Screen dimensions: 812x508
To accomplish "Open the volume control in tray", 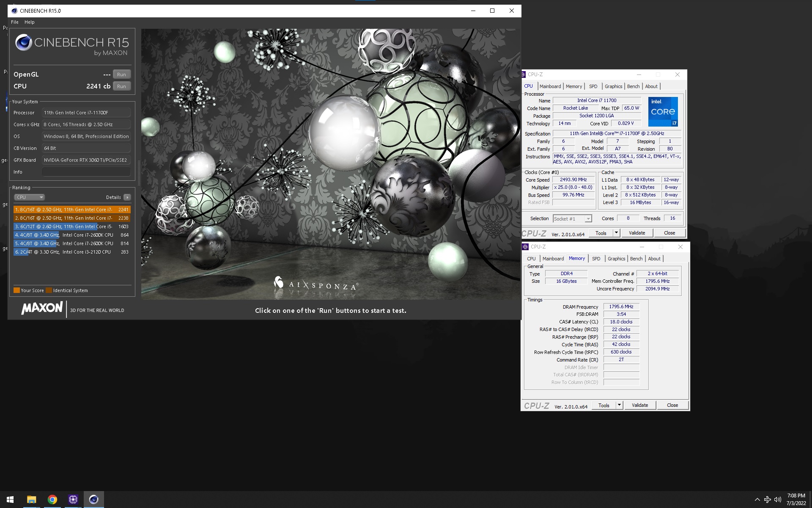I will coord(777,500).
